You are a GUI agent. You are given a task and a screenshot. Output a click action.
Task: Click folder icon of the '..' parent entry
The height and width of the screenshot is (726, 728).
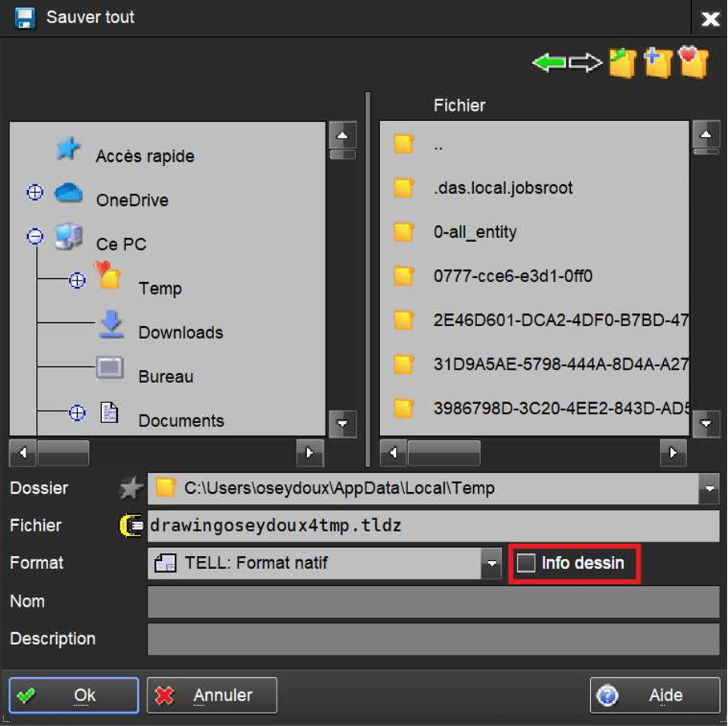[x=403, y=143]
